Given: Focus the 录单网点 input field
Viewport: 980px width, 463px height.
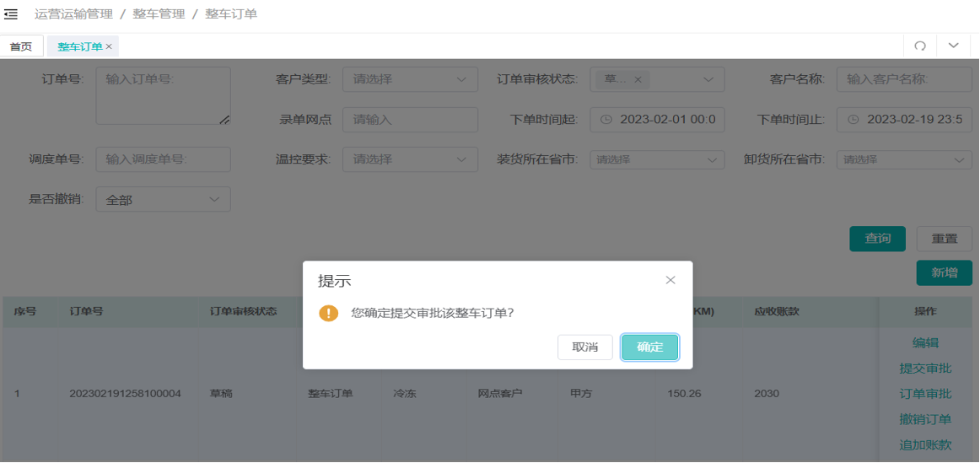Looking at the screenshot, I should (410, 120).
